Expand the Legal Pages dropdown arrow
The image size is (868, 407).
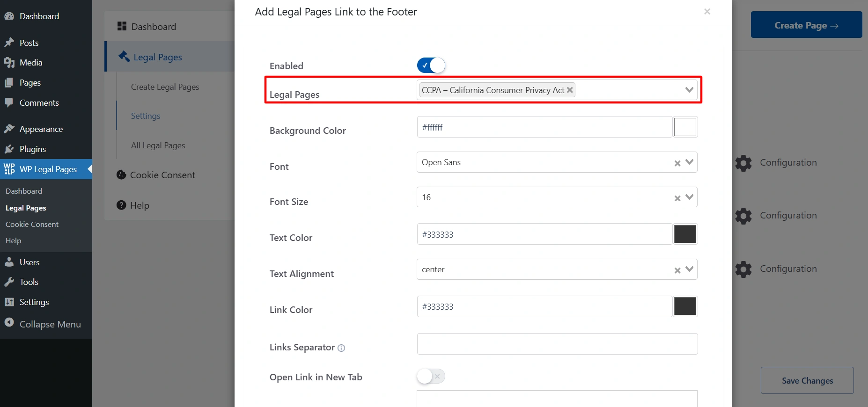click(x=689, y=90)
